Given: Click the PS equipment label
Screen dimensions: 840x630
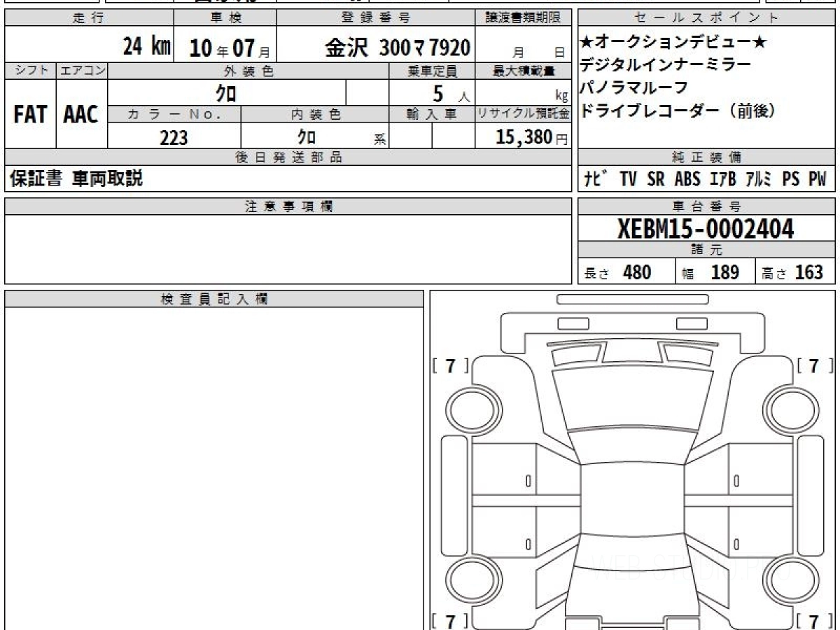Looking at the screenshot, I should (x=791, y=179).
